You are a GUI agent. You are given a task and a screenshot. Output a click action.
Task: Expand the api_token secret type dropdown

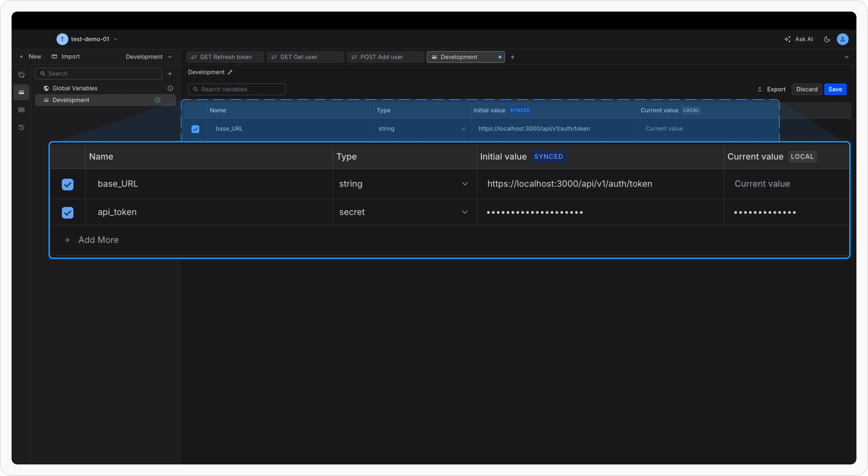tap(465, 212)
